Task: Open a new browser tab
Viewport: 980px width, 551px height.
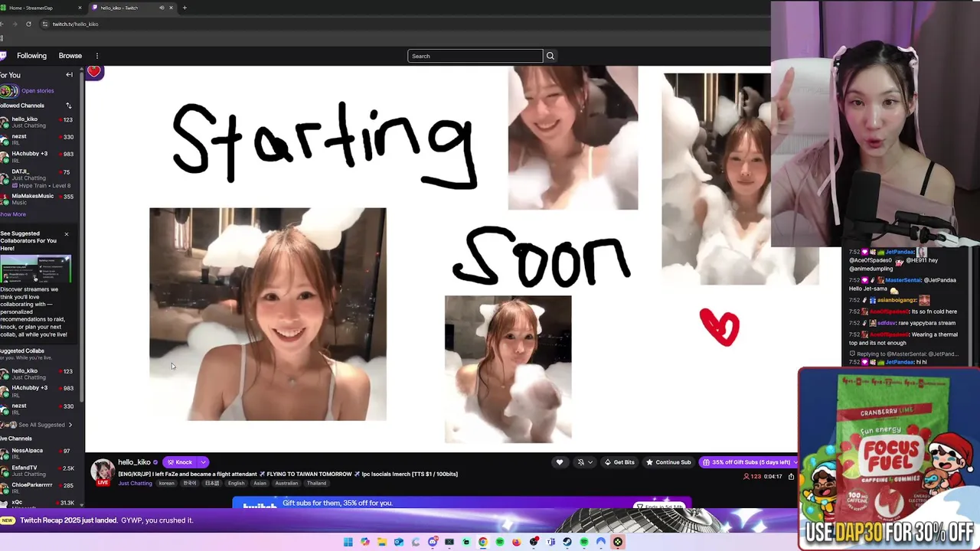Action: point(185,8)
